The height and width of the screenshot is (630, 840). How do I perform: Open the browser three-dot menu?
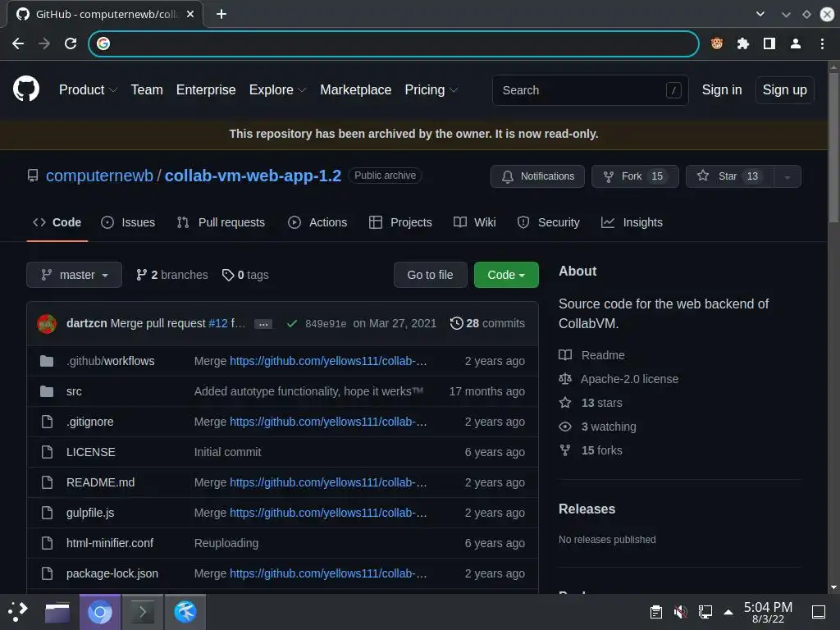pos(822,43)
